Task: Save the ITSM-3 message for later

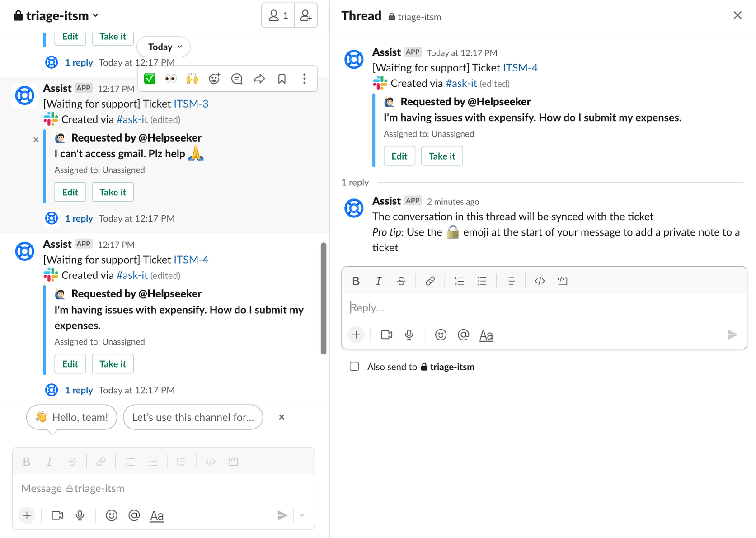Action: (x=282, y=78)
